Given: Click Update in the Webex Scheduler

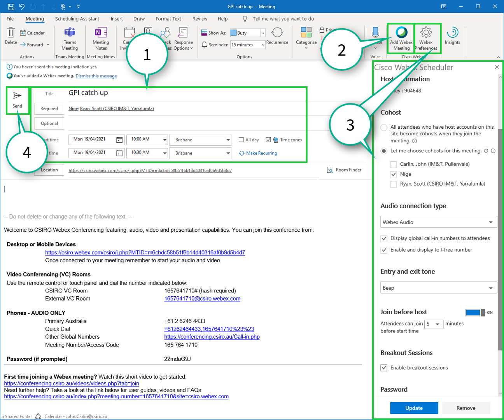Looking at the screenshot, I should [x=414, y=408].
